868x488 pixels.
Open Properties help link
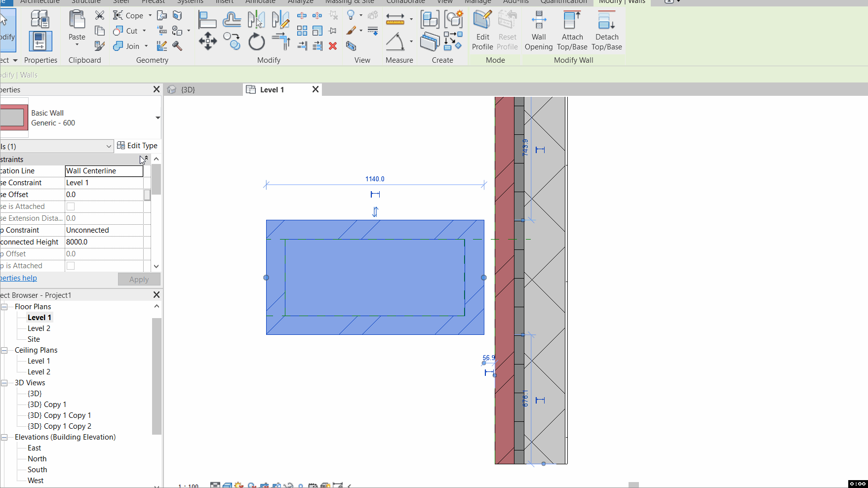(18, 278)
